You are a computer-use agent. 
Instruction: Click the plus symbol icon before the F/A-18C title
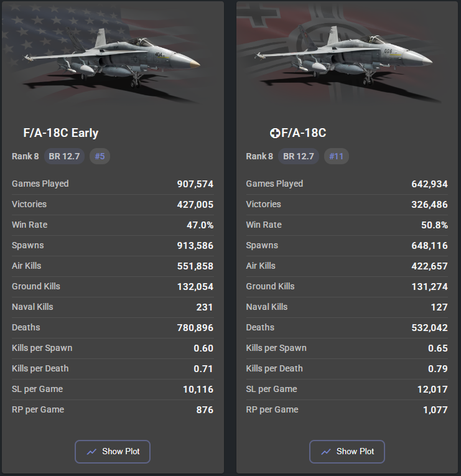coord(275,133)
